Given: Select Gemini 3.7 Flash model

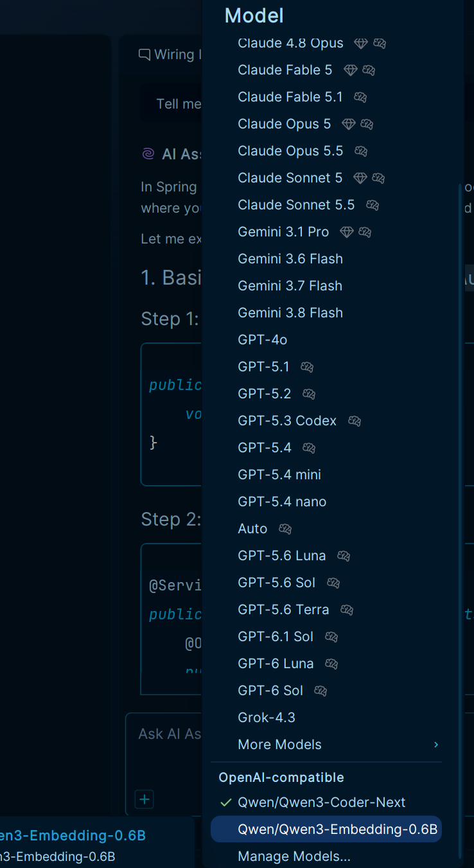Looking at the screenshot, I should (326, 286).
